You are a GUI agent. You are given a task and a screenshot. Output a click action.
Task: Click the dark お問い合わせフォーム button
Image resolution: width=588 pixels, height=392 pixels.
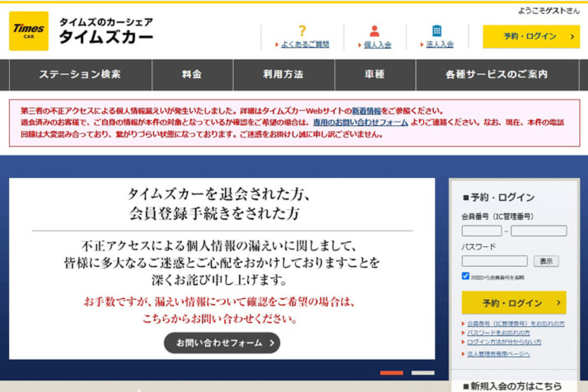point(222,343)
